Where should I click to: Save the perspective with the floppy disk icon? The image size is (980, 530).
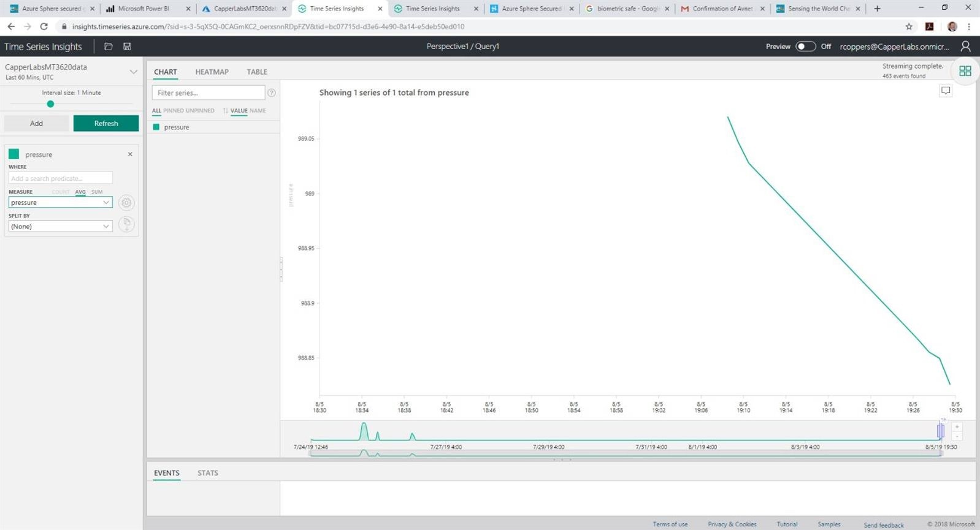click(127, 47)
